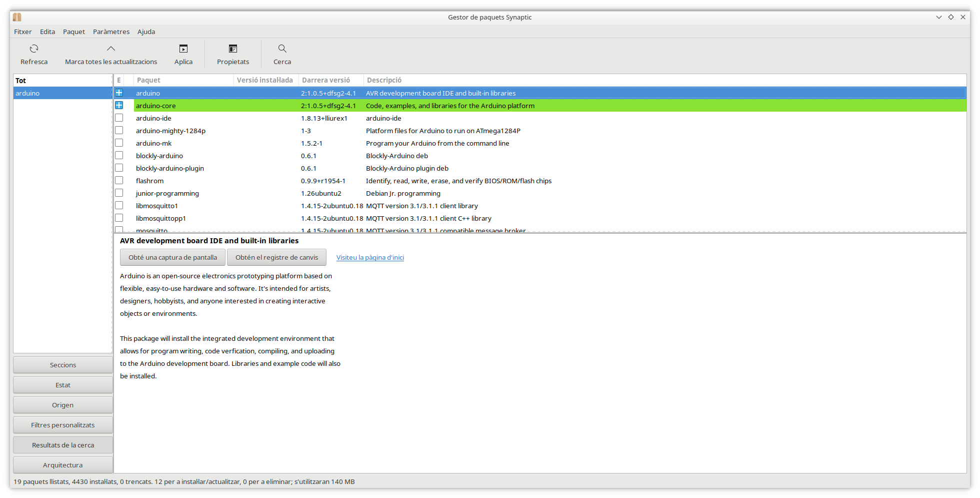Mark the blockly-arduino-plugin checkbox
Screen dimensions: 980x498
[x=119, y=168]
